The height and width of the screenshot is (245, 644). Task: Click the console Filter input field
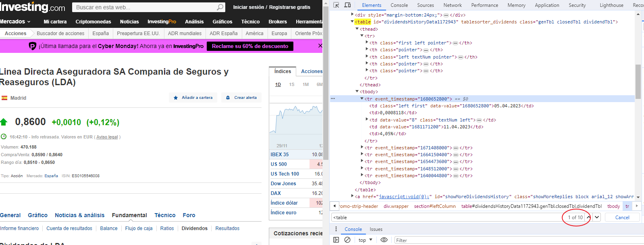(520, 240)
